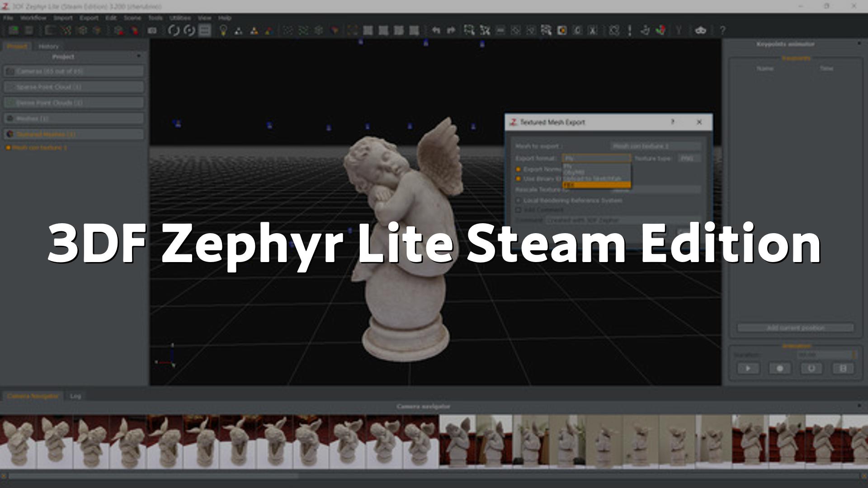Viewport: 868px width, 488px height.
Task: Open the Workflow menu
Action: (x=33, y=18)
